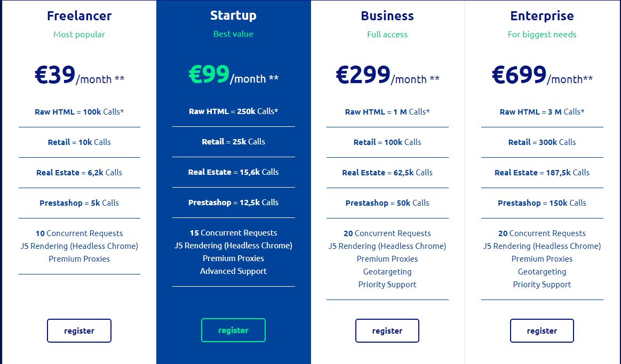
Task: Select the Freelancer plan heading
Action: pos(79,16)
